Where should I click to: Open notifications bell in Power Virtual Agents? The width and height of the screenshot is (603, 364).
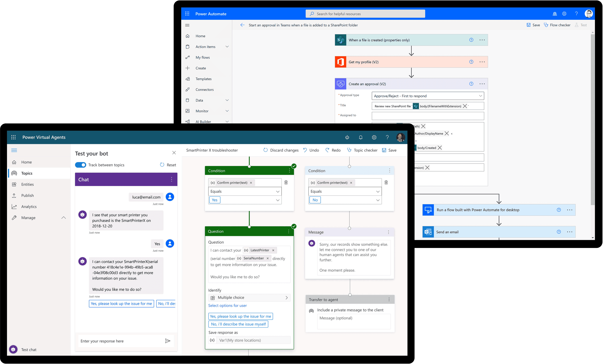coord(361,137)
